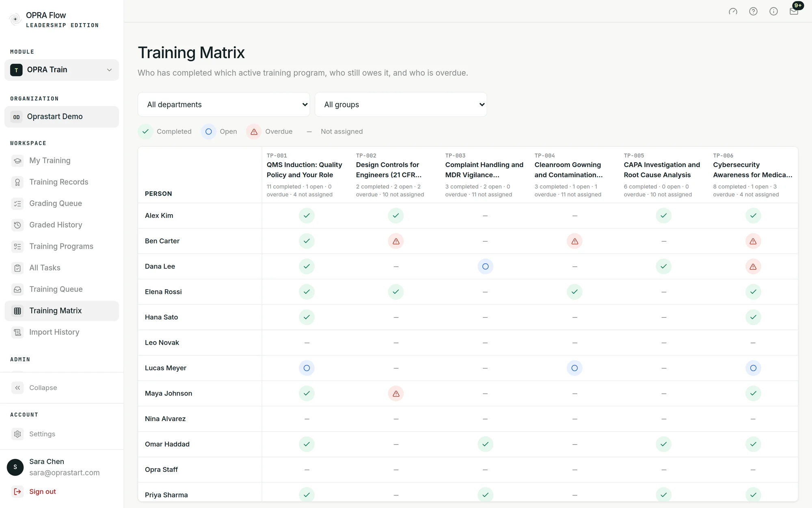Open the mail inbox with 9+ badge
Screen dimensions: 812x508
(794, 11)
